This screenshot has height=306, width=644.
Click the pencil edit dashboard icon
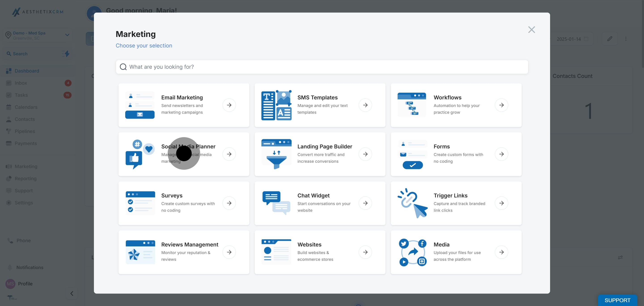610,39
